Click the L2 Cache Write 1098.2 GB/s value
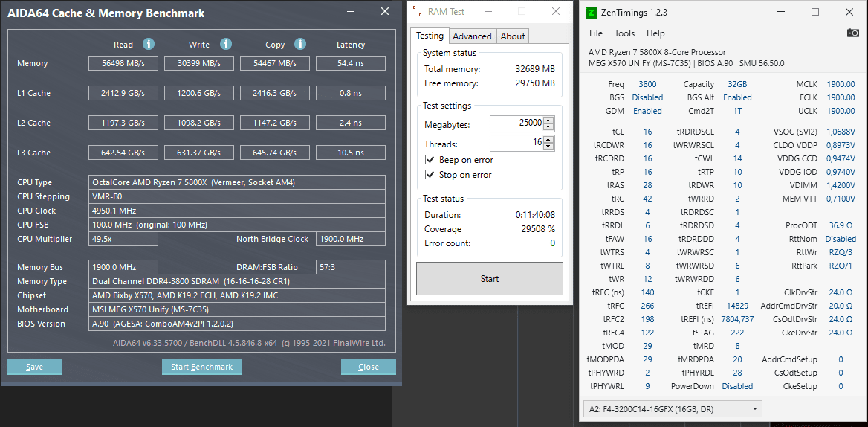The image size is (868, 427). tap(199, 123)
